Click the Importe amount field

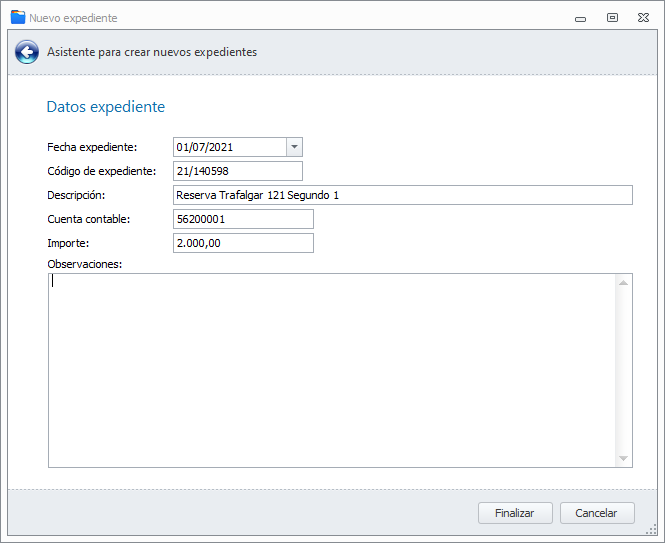click(x=243, y=243)
